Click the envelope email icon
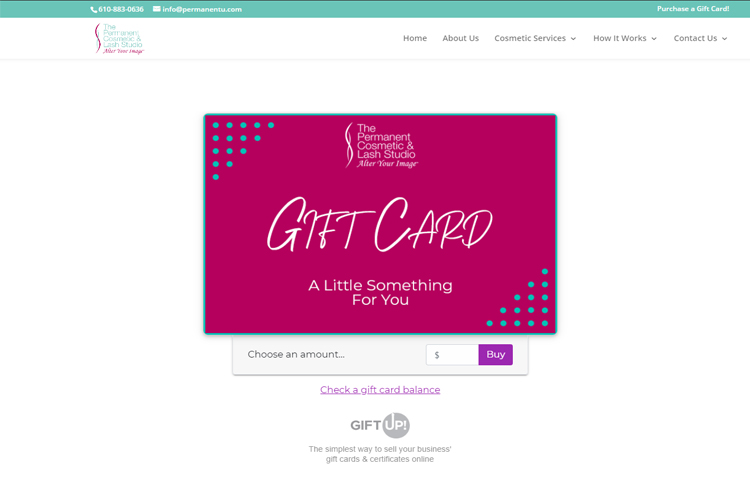 (x=156, y=9)
